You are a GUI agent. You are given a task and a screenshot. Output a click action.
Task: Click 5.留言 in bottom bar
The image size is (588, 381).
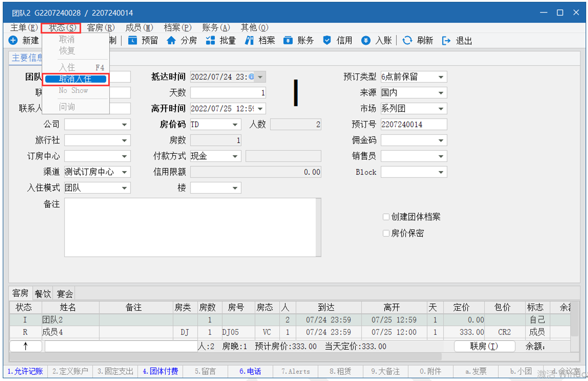tap(205, 371)
